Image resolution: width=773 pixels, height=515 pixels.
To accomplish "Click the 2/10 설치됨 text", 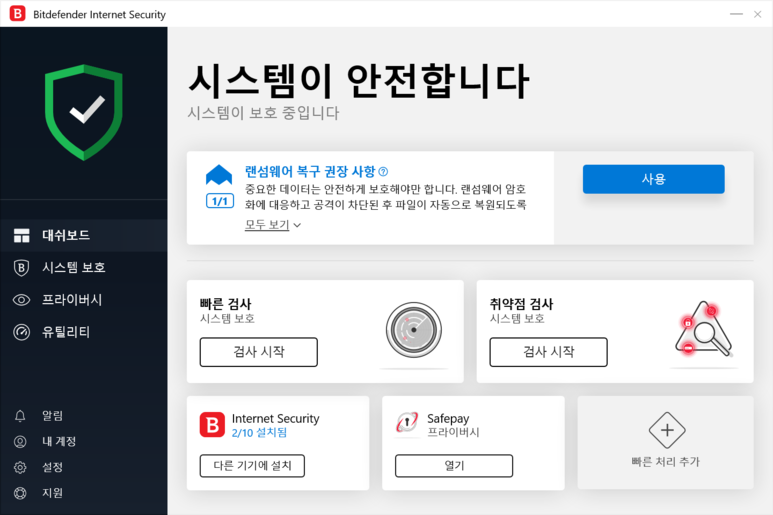I will 259,433.
